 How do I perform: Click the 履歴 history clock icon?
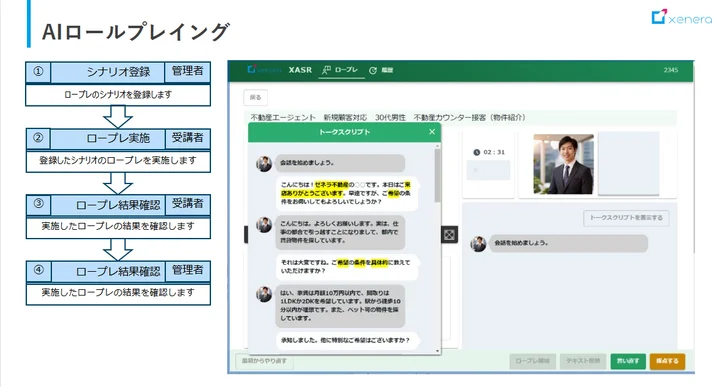(x=373, y=70)
